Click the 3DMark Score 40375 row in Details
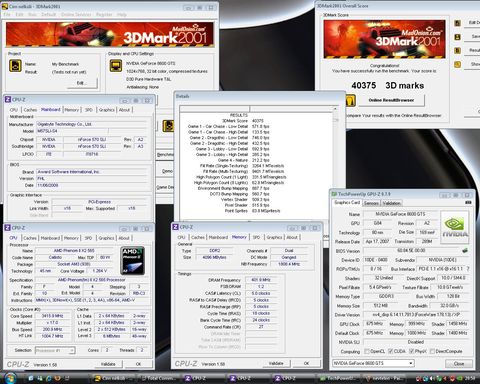Screen dimensions: 480x384 pyautogui.click(x=243, y=121)
